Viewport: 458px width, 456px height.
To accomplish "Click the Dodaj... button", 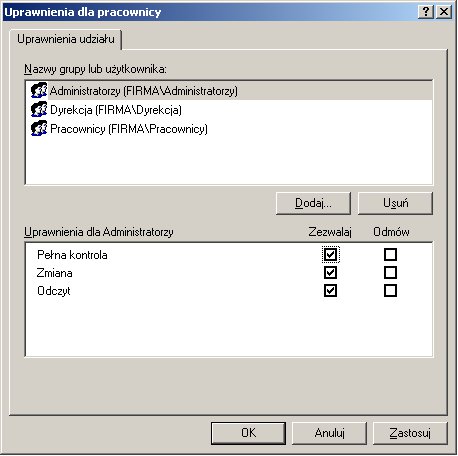I will click(x=313, y=203).
